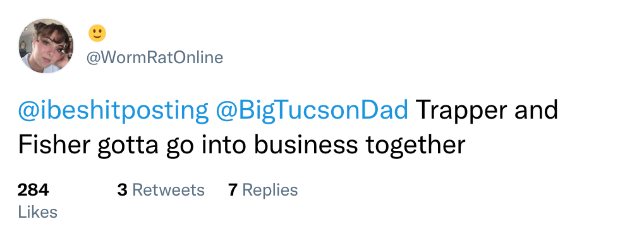View the 284 likes count

[33, 190]
